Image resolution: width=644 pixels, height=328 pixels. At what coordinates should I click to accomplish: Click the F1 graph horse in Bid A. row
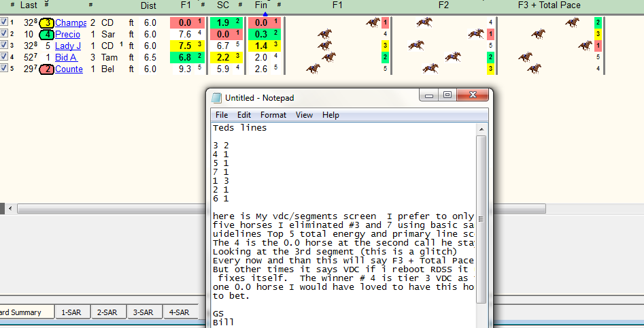tap(329, 56)
